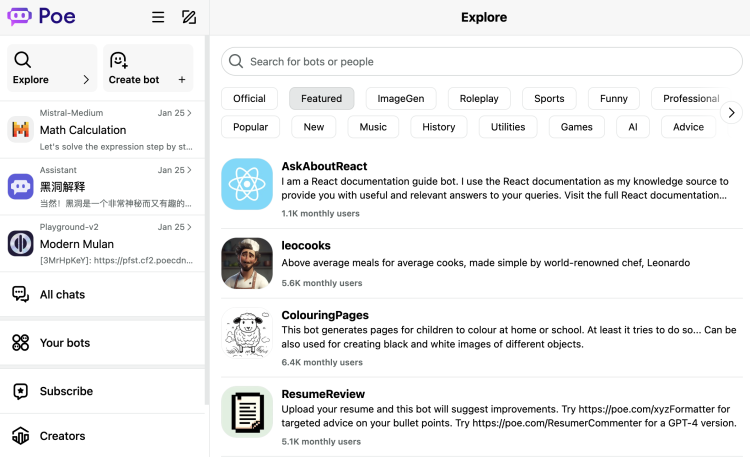Choose the Roleplay category filter
Image resolution: width=750 pixels, height=457 pixels.
click(479, 98)
